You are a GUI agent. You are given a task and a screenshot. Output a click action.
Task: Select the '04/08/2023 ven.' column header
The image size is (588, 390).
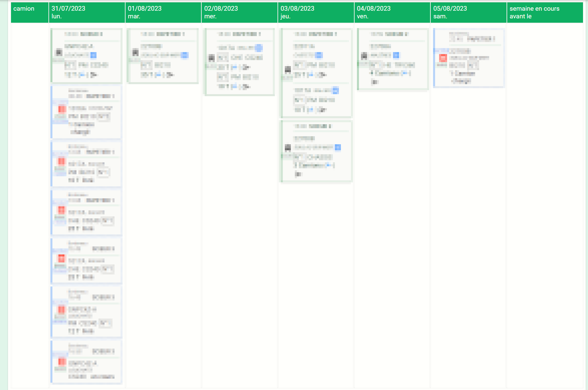[392, 13]
